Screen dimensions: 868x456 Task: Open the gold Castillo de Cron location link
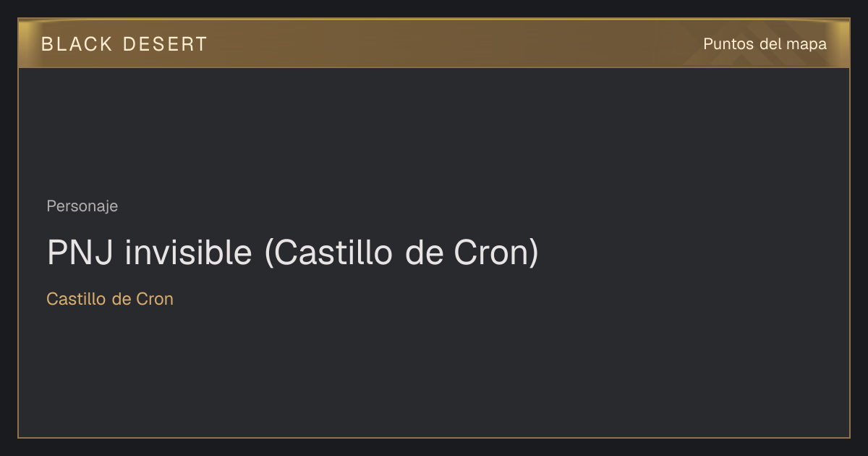click(x=110, y=299)
